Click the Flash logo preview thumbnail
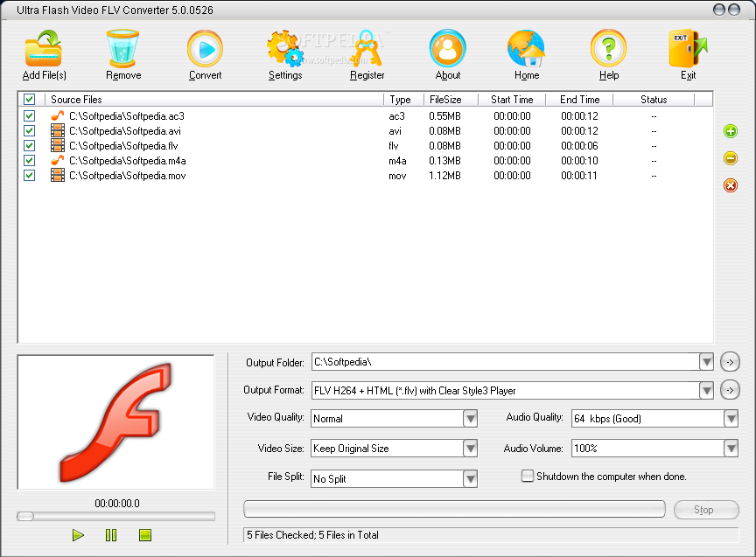The image size is (756, 557). pos(115,422)
